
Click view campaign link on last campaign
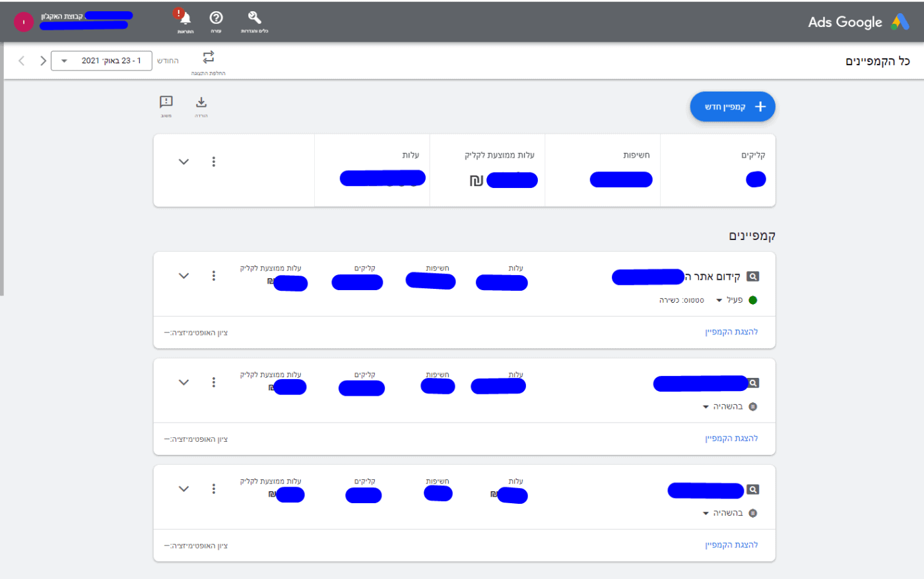pos(731,545)
